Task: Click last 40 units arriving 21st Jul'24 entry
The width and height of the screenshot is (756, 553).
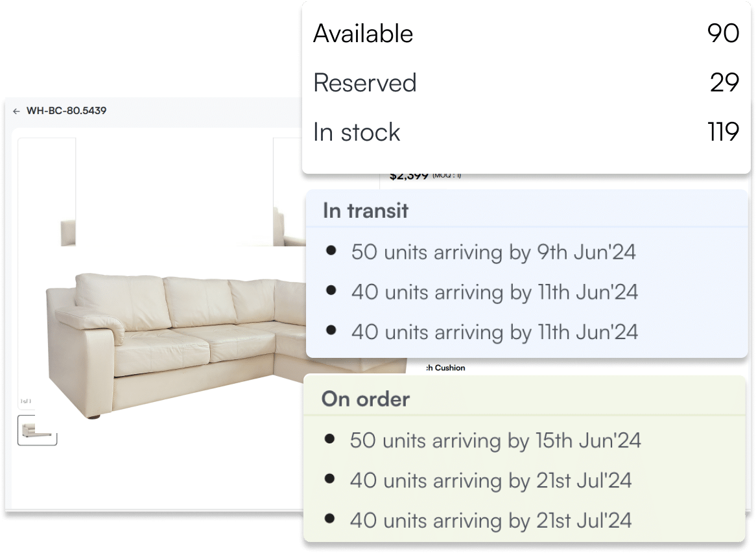Action: [491, 521]
